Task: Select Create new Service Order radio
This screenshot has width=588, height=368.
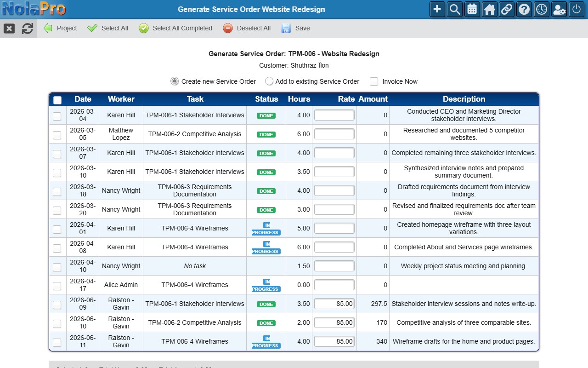Action: [175, 81]
